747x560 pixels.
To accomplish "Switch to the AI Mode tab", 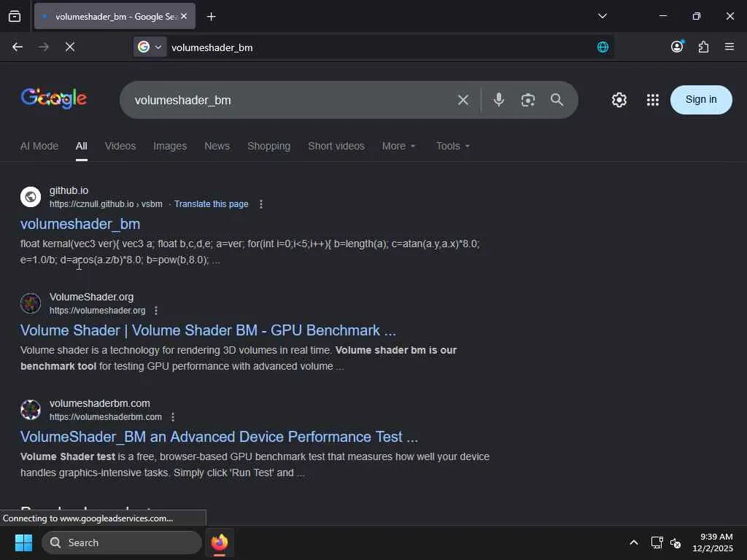I will [x=39, y=146].
